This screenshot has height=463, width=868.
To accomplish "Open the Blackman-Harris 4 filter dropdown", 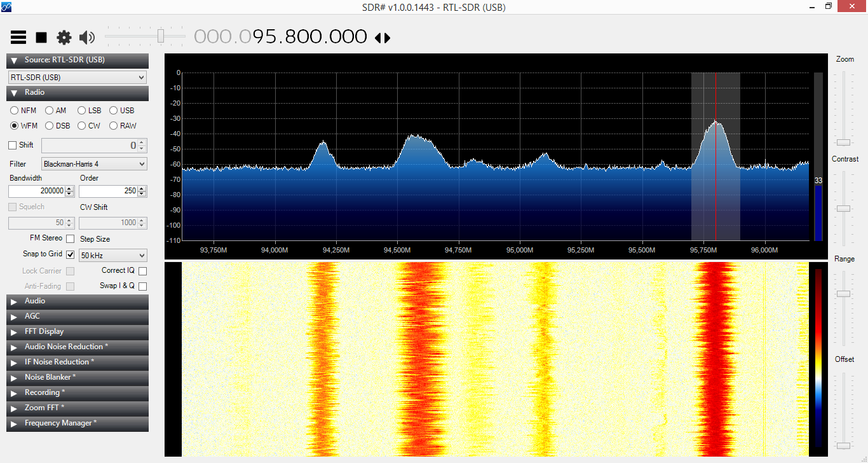I will (94, 164).
